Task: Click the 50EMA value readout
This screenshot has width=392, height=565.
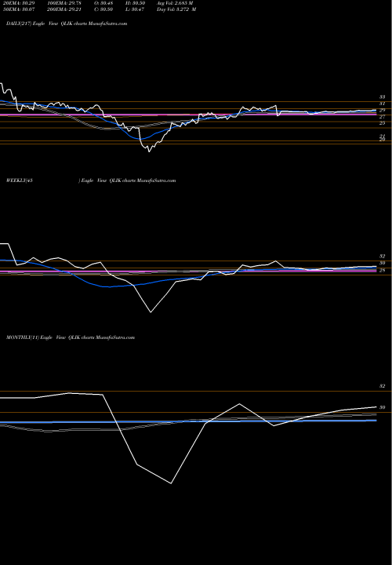Action: pos(18,9)
